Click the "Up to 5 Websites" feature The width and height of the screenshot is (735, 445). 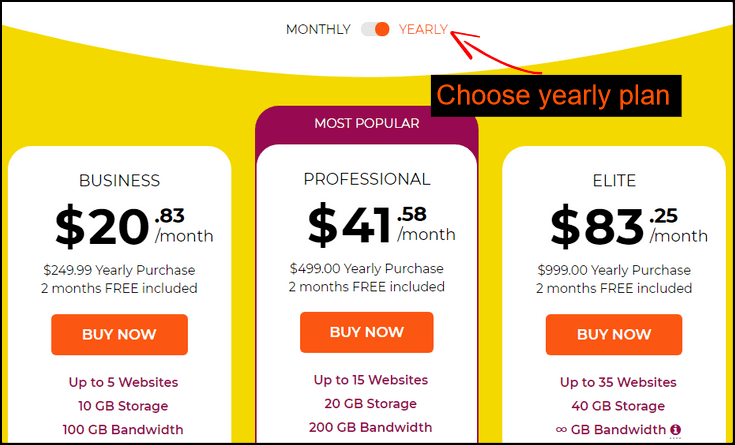(124, 382)
